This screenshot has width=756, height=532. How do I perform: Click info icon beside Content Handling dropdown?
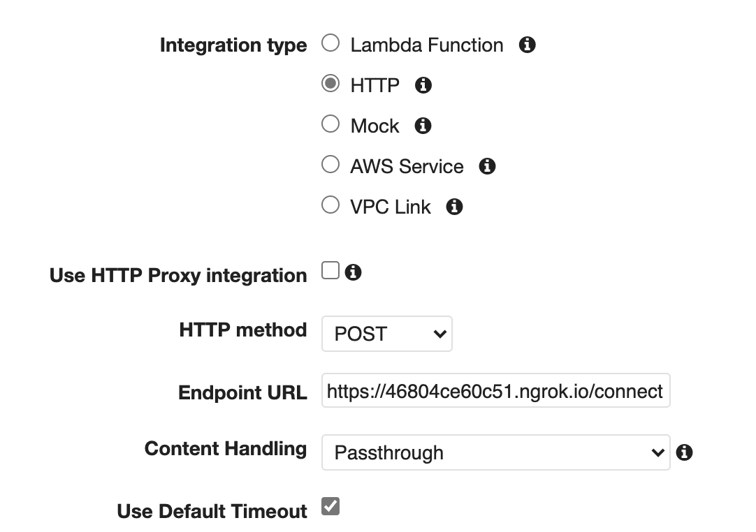tap(685, 452)
